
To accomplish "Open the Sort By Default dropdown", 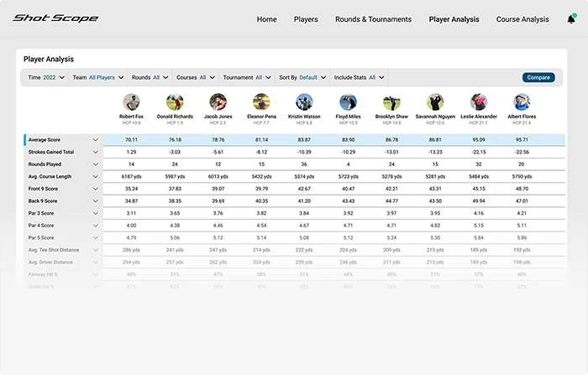I will 302,77.
